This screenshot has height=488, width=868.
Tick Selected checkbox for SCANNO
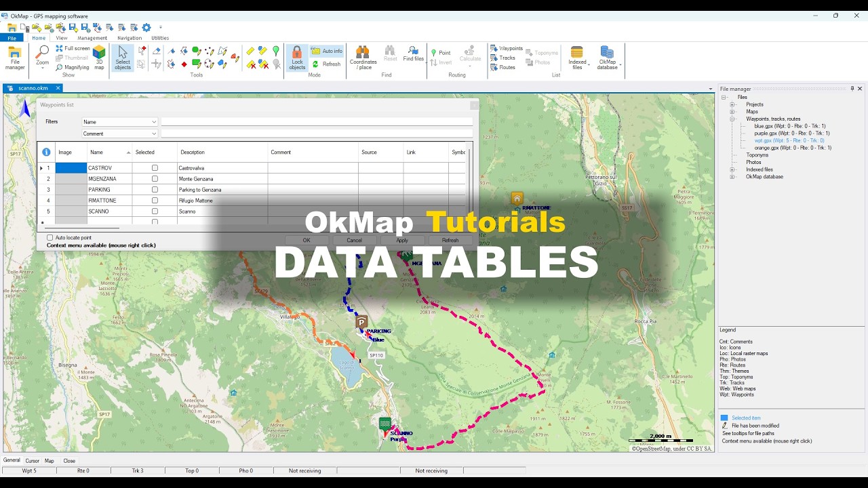point(155,211)
